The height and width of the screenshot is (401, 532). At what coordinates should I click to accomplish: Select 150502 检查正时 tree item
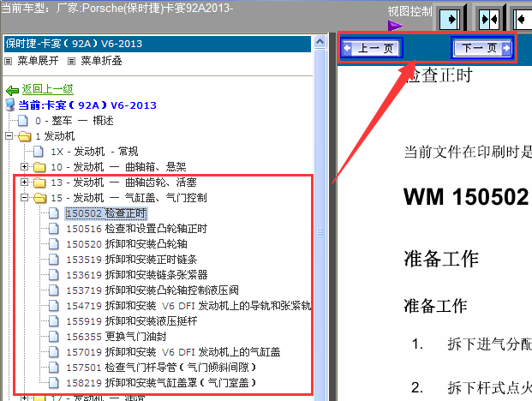[106, 213]
